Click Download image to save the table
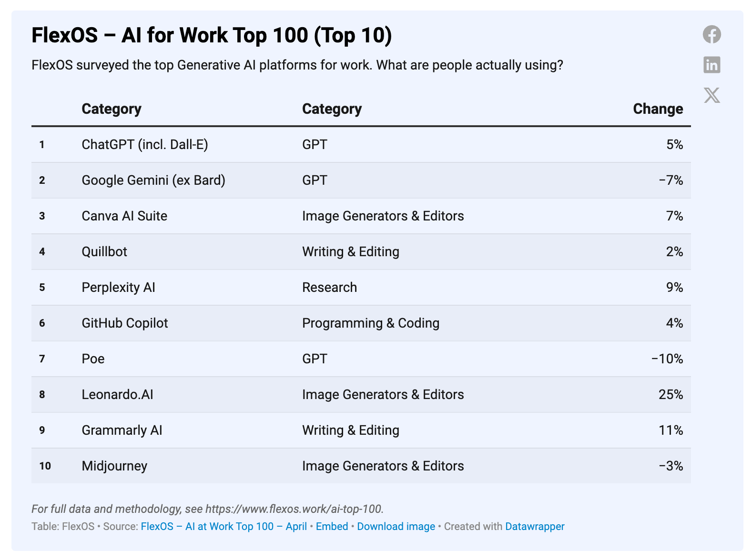 pos(396,527)
